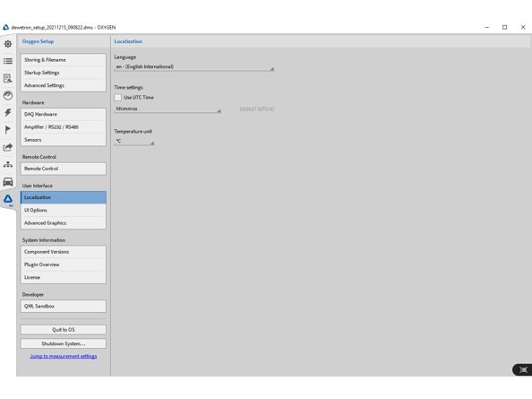Open the Temperature unit dropdown

click(134, 142)
